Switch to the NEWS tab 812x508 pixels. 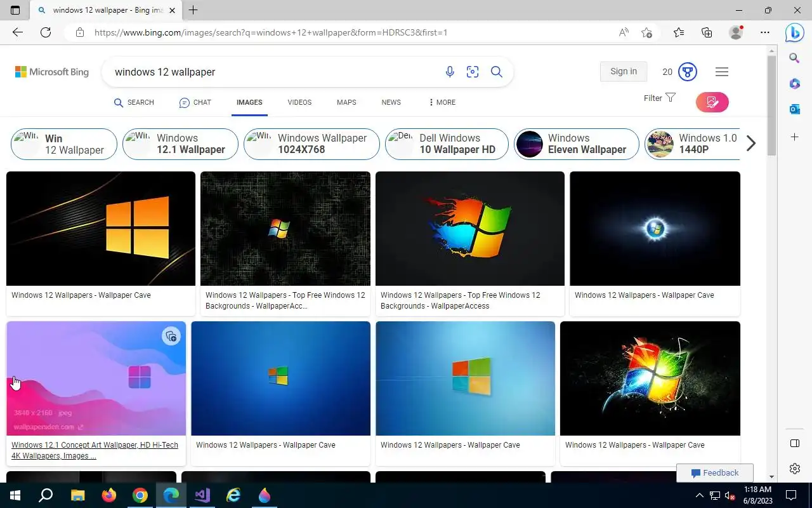pos(391,102)
